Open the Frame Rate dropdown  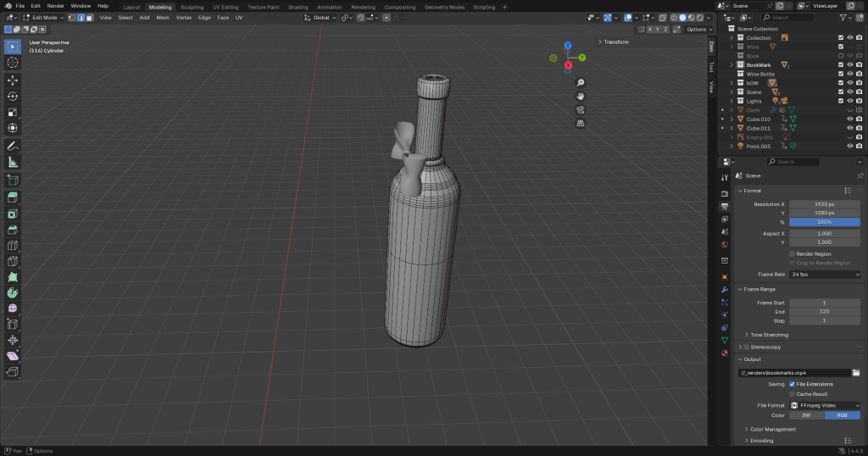[x=824, y=275]
